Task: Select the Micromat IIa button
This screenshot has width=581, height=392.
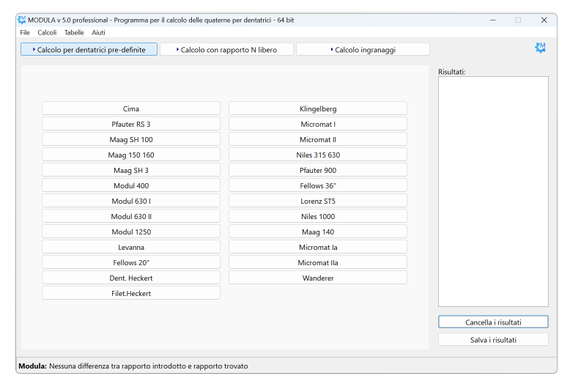Action: [318, 262]
